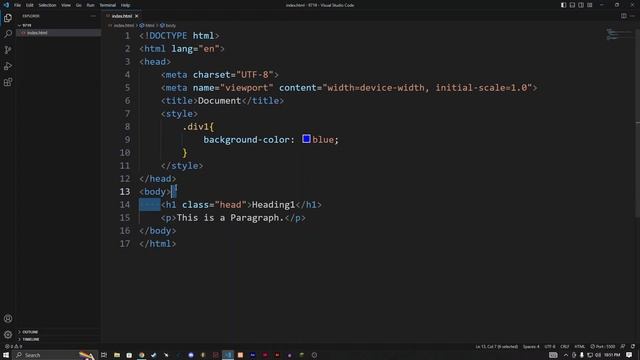Open the Search view in activity bar
This screenshot has height=360, width=640.
(x=8, y=34)
